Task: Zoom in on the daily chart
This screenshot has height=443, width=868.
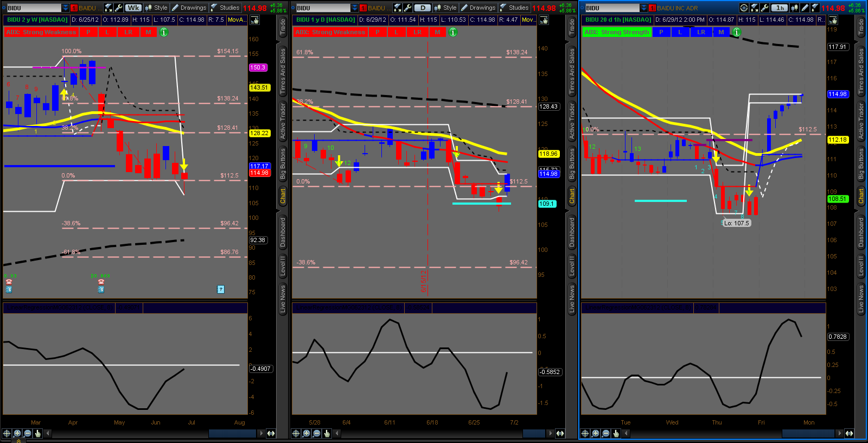Action: (x=307, y=433)
